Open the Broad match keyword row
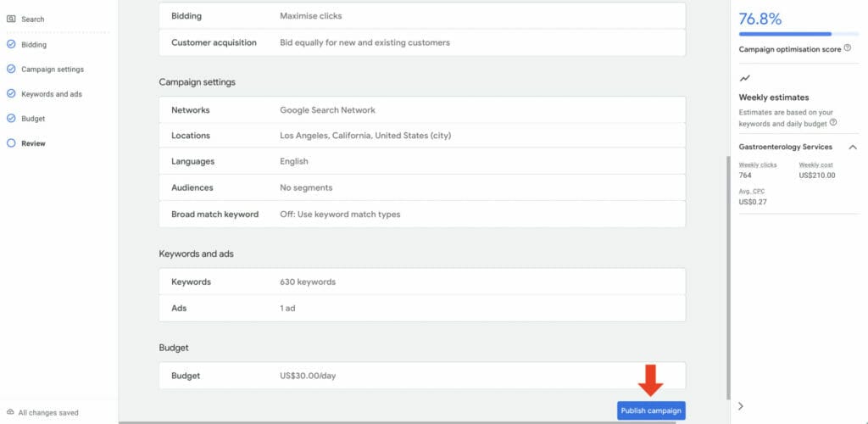Screen dimensions: 868x424 [421, 215]
